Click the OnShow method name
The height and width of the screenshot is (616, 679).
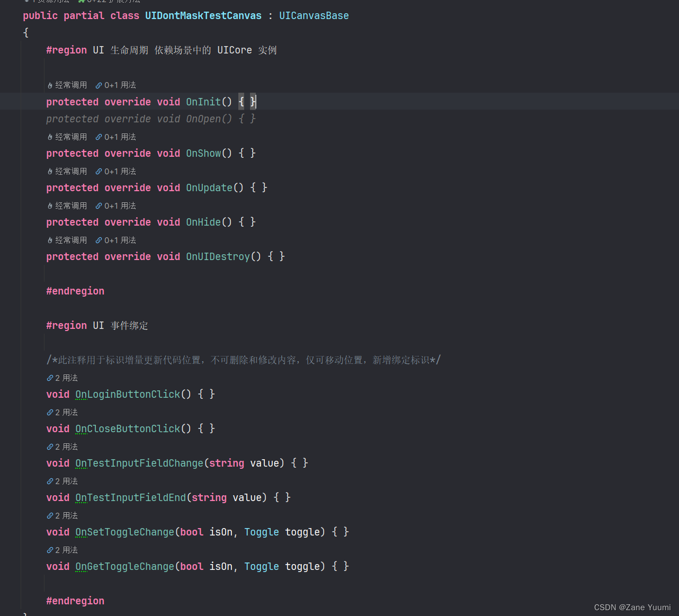(203, 154)
